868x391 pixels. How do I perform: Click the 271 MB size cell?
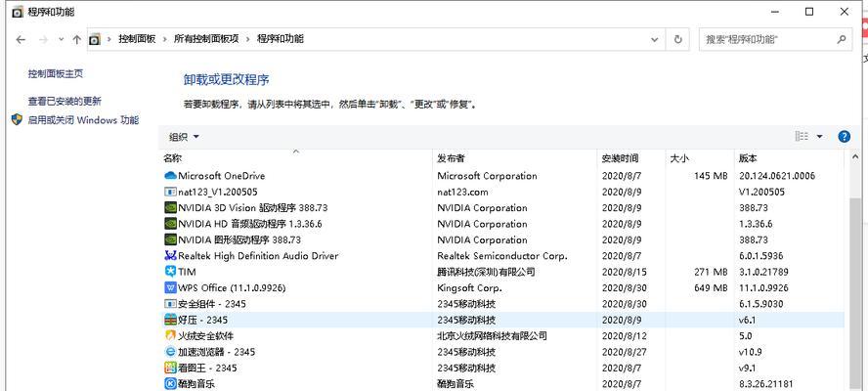(711, 272)
